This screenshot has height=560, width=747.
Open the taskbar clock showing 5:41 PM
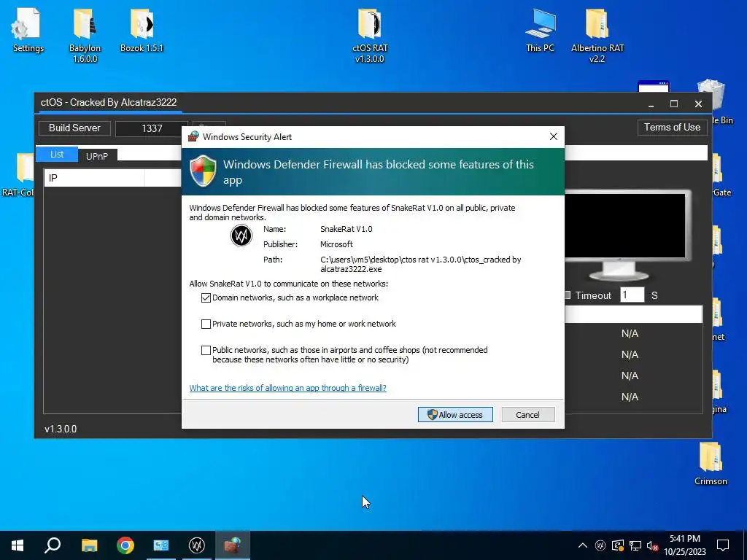point(684,545)
